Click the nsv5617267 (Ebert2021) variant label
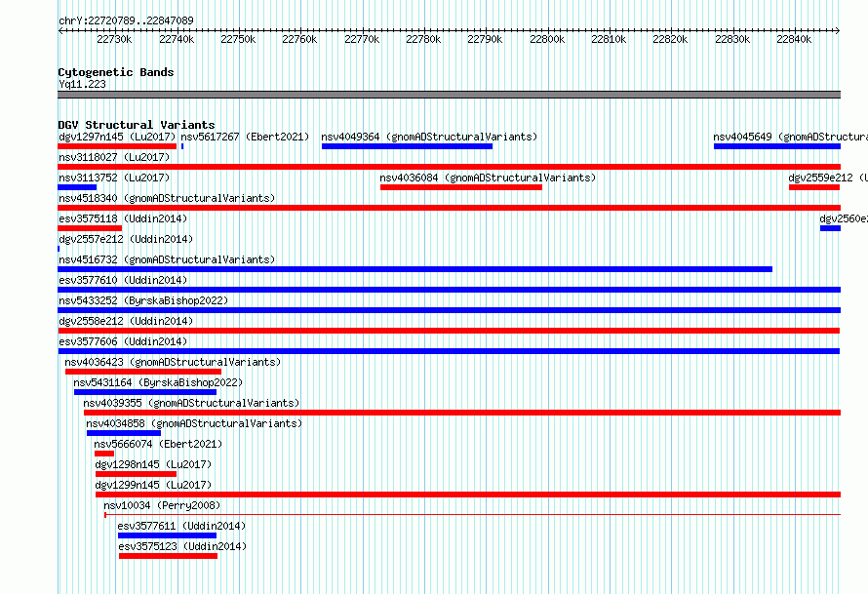 245,137
